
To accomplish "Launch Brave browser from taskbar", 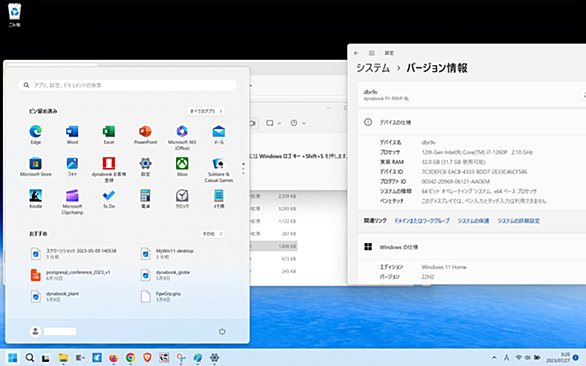I will 147,358.
